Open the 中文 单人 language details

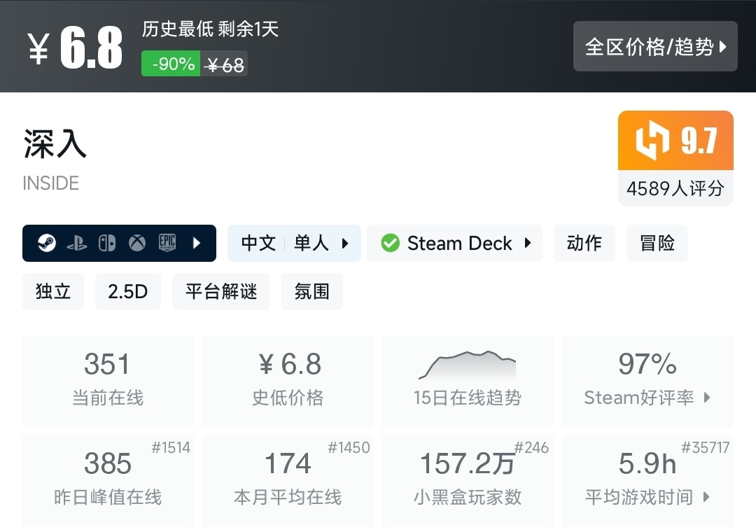coord(294,244)
